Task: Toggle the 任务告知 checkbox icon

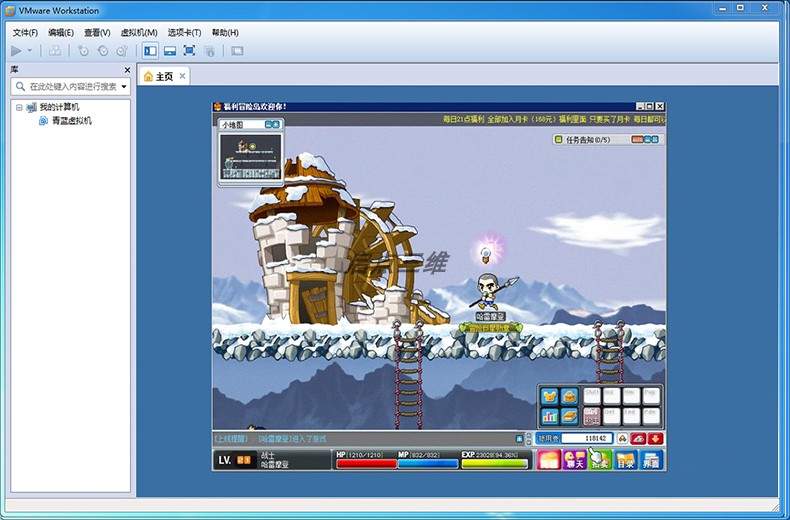Action: pos(558,139)
